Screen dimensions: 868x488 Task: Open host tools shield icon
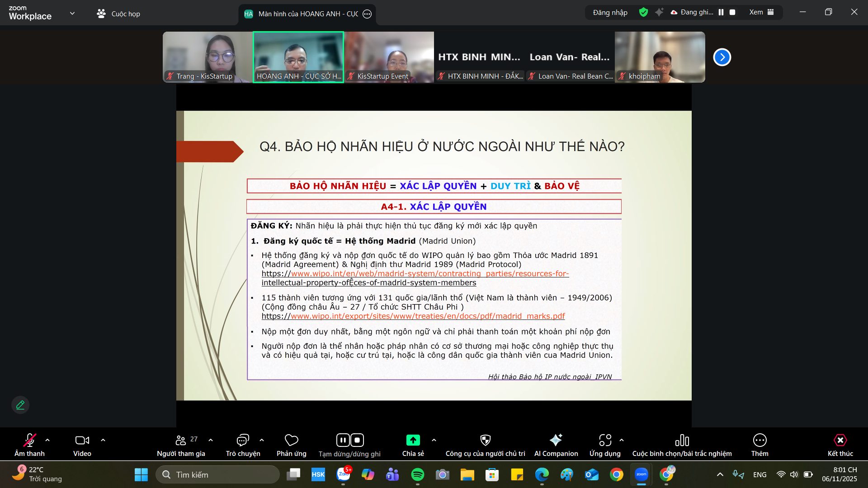tap(485, 440)
